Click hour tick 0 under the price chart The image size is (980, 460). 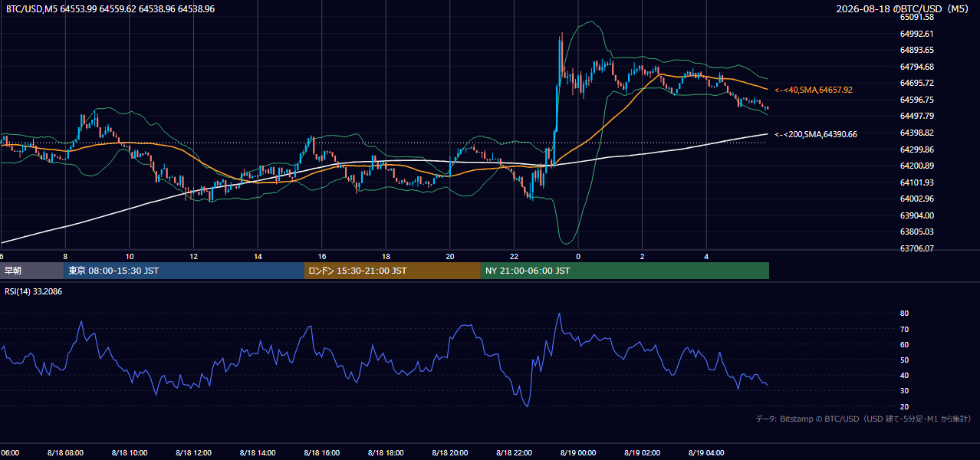(x=578, y=257)
